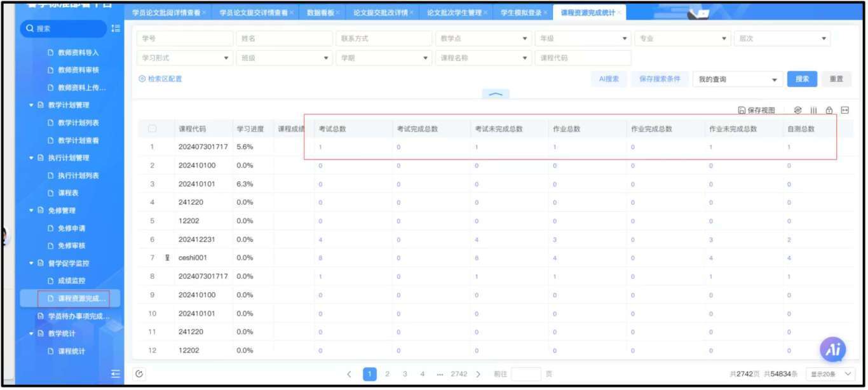Check the select-all checkbox in table header
Viewport: 868px width, 390px height.
click(x=152, y=129)
